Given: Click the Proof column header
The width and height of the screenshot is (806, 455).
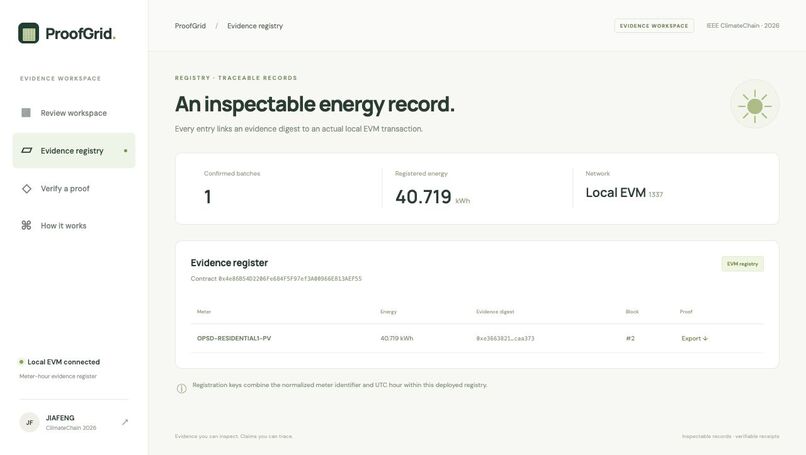Looking at the screenshot, I should click(x=686, y=312).
